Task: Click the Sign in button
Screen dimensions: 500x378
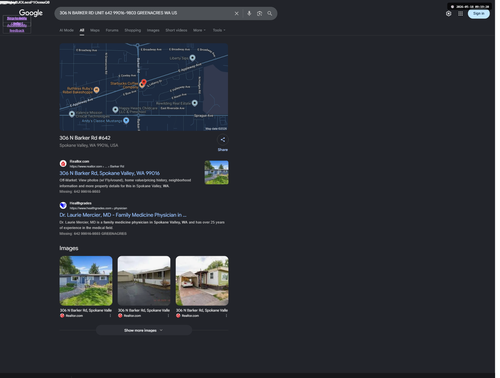Action: pyautogui.click(x=479, y=14)
